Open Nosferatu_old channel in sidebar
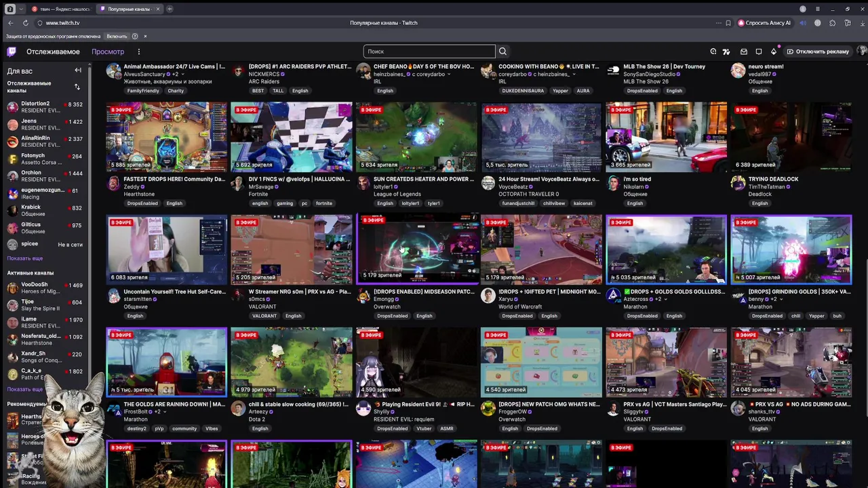 [44, 340]
